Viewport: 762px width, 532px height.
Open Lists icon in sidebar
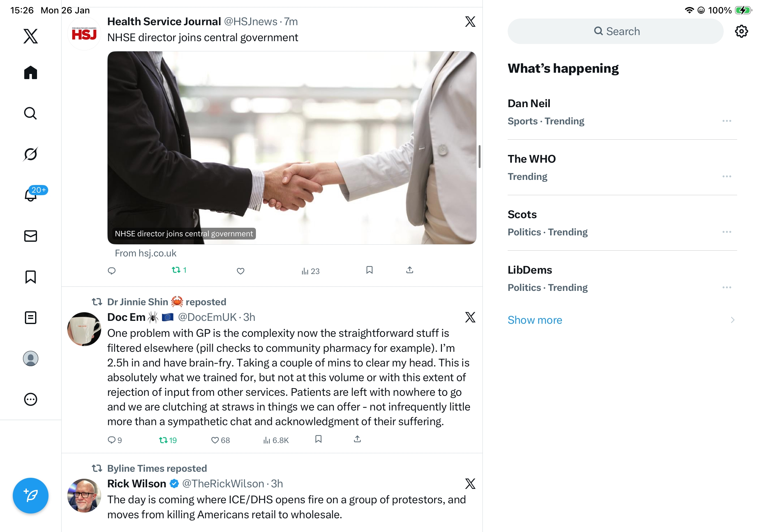pyautogui.click(x=31, y=318)
